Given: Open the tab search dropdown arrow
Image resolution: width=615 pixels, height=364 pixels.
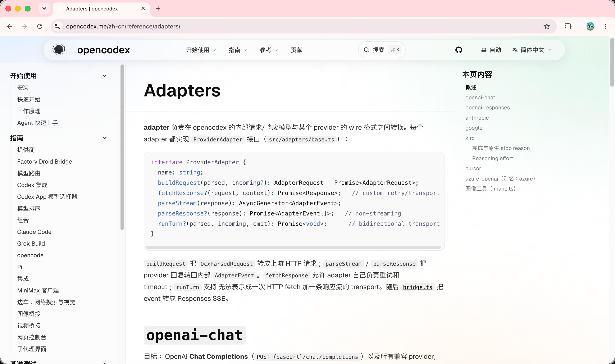Looking at the screenshot, I should 44,9.
